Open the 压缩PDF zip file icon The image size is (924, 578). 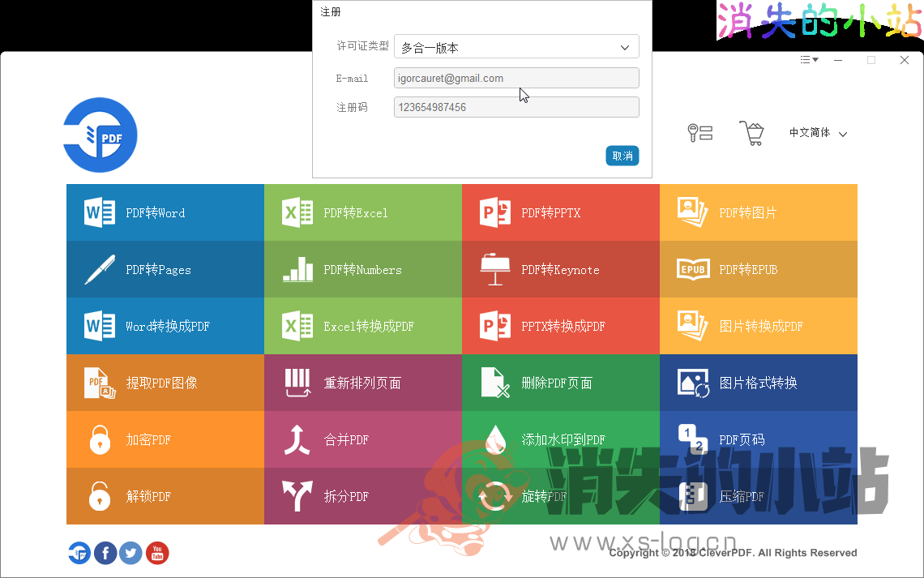point(693,496)
